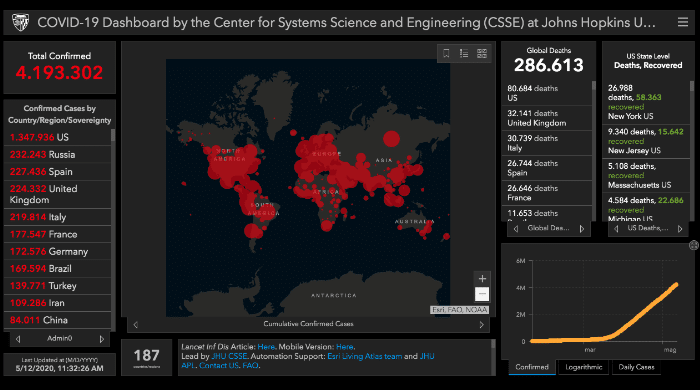Viewport: 700px width, 390px height.
Task: Follow the JHU CSSE link
Action: click(229, 356)
